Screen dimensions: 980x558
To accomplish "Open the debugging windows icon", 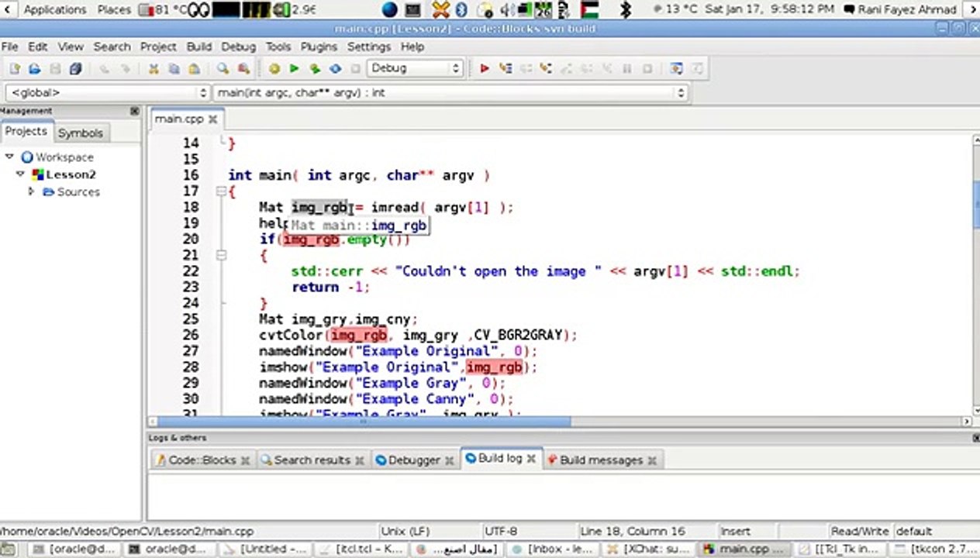I will click(676, 68).
